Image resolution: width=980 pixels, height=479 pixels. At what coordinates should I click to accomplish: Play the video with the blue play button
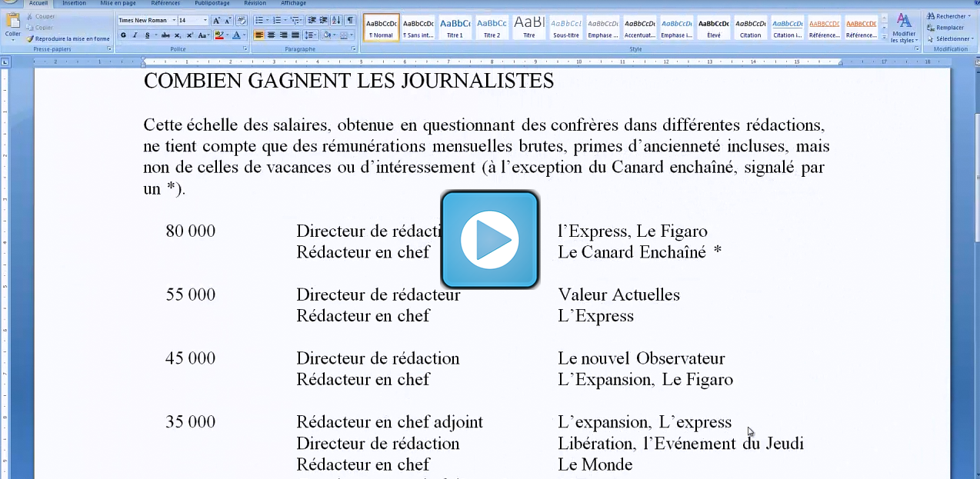(x=490, y=240)
